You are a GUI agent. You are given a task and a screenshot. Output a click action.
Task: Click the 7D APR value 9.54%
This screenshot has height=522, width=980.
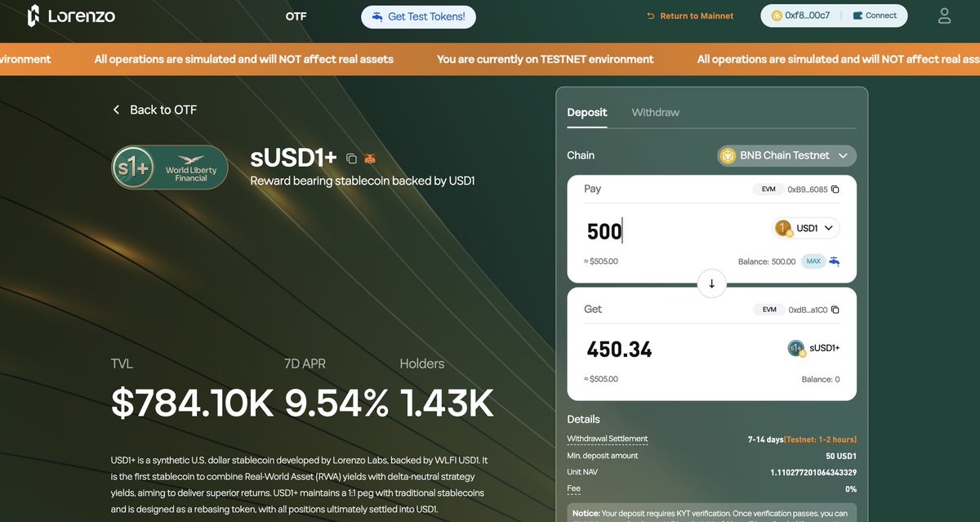coord(336,403)
